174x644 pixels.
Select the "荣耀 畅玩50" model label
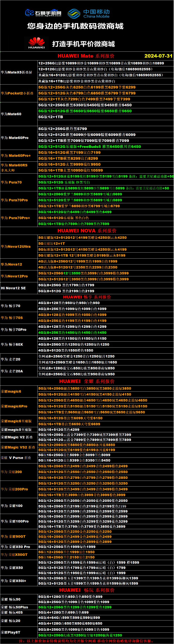tap(10, 599)
